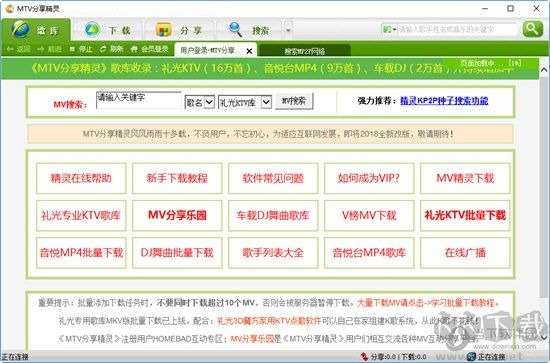Minimize the MTV分享精灵 window
The height and width of the screenshot is (363, 550).
tap(485, 9)
